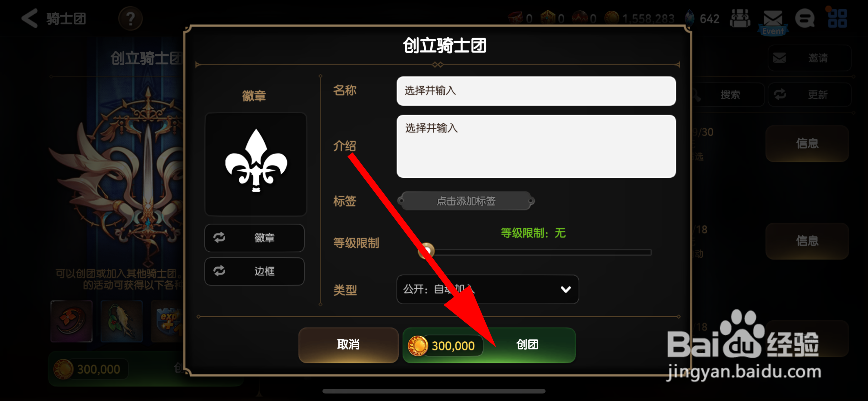Screen dimensions: 868x401
Task: Open the four-square grid menu icon
Action: [837, 18]
